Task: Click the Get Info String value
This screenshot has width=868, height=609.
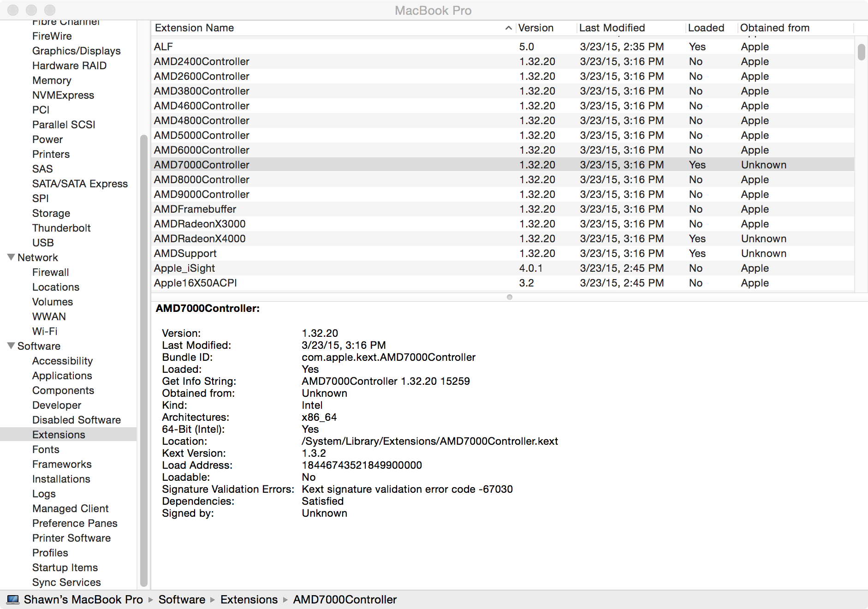Action: 386,381
